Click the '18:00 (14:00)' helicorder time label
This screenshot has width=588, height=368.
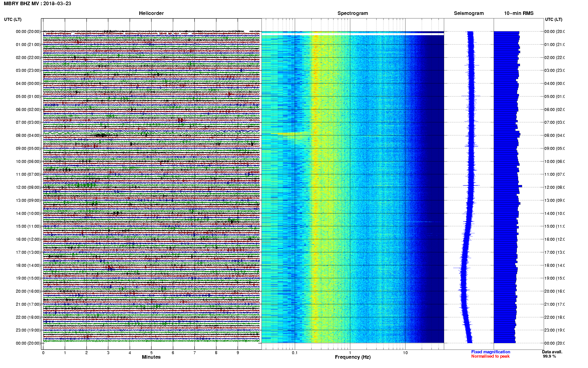(28, 265)
